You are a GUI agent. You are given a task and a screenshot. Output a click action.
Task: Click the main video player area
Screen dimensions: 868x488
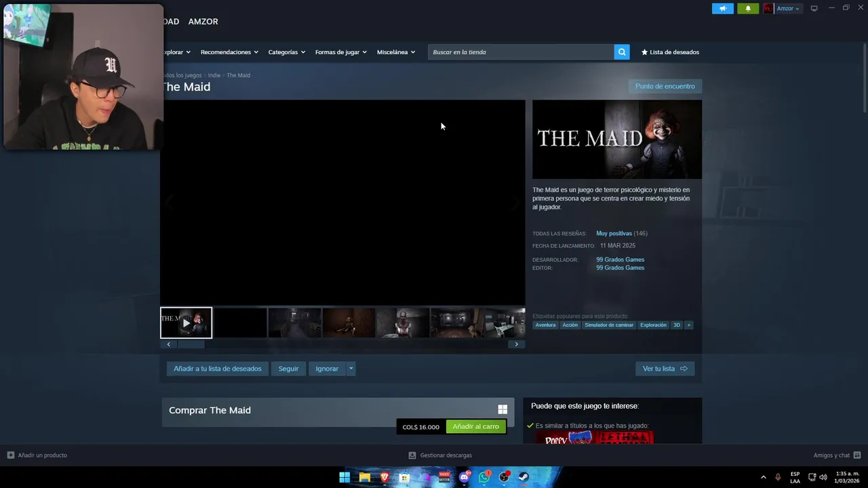(342, 203)
